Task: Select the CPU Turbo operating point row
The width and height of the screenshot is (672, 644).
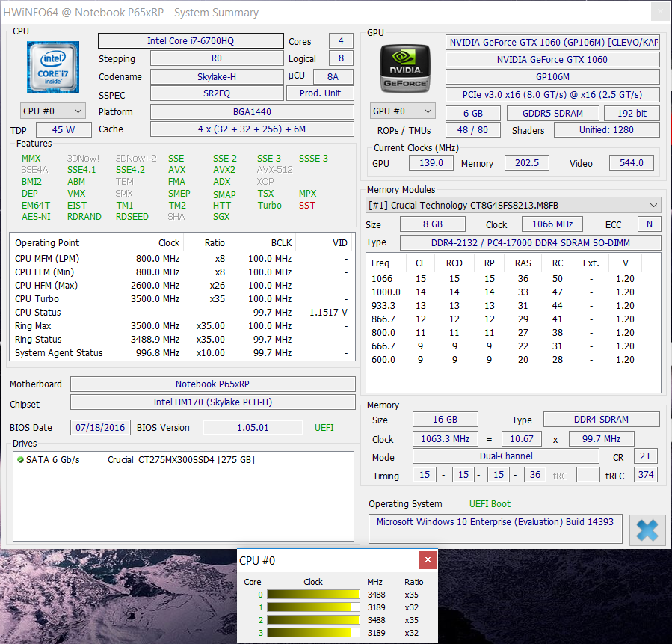Action: pos(182,299)
